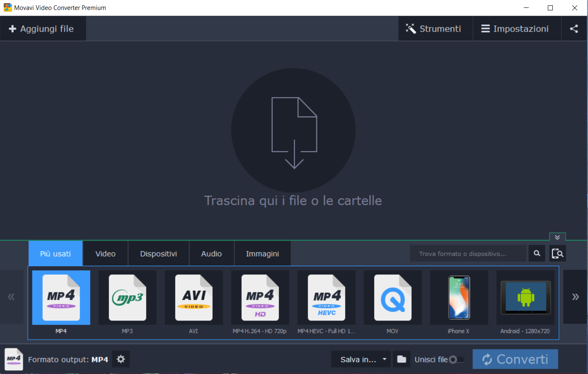Open the Strumenti tools menu

(436, 29)
